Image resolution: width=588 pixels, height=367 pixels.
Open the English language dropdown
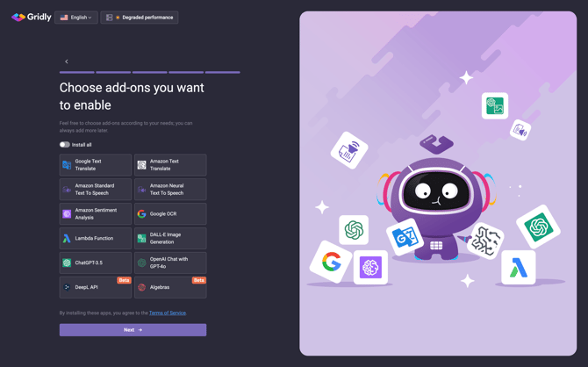tap(76, 18)
